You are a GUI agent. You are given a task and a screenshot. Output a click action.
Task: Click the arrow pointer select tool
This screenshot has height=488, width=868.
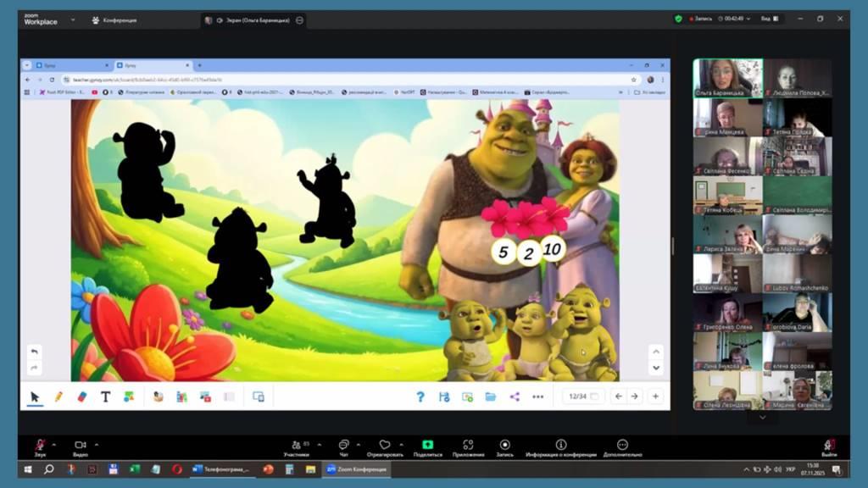[x=35, y=396]
